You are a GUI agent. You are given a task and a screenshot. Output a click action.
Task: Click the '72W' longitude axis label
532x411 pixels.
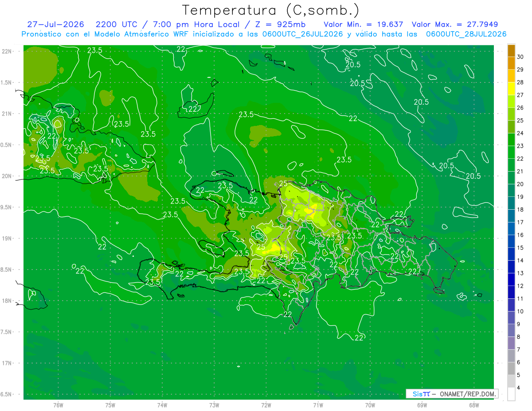(266, 405)
